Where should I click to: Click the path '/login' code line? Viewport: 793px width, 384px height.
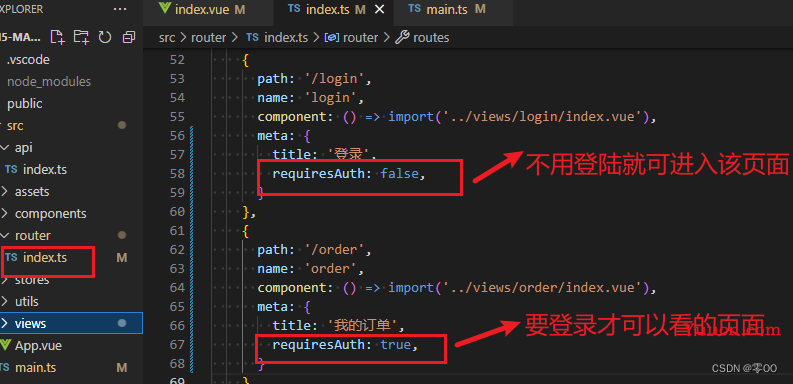click(x=315, y=79)
